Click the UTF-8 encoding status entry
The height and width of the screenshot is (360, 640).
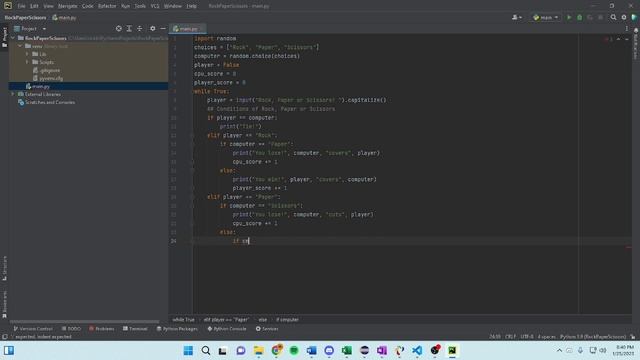[527, 337]
